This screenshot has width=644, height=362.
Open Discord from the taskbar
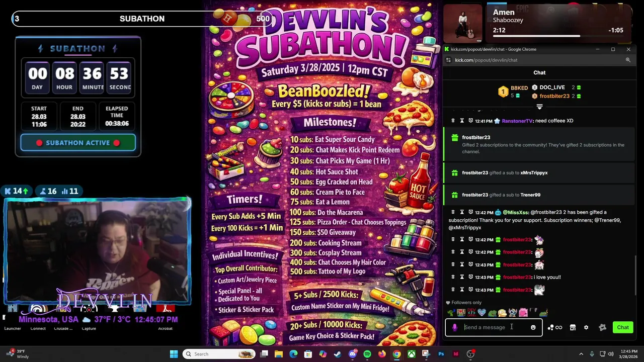[x=353, y=354]
